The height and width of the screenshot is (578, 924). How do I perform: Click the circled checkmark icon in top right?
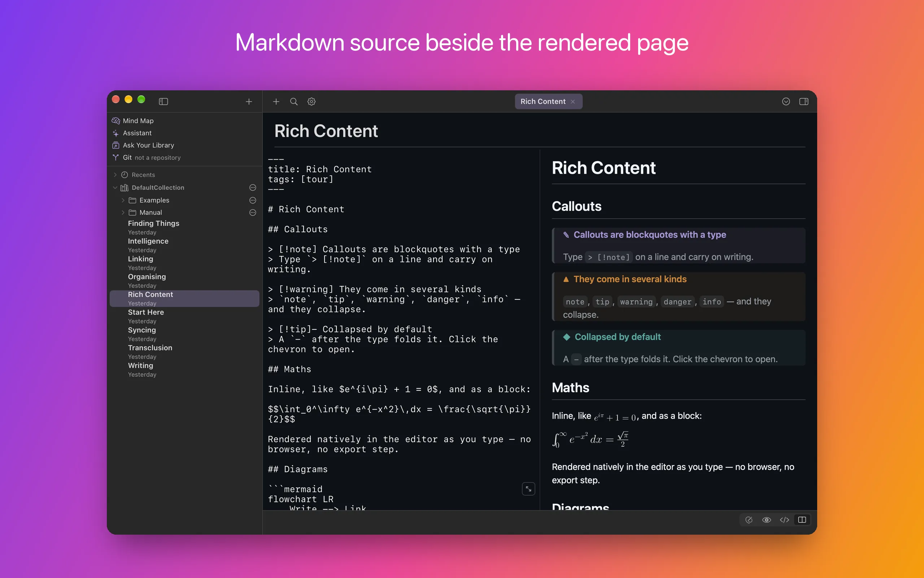pyautogui.click(x=786, y=101)
